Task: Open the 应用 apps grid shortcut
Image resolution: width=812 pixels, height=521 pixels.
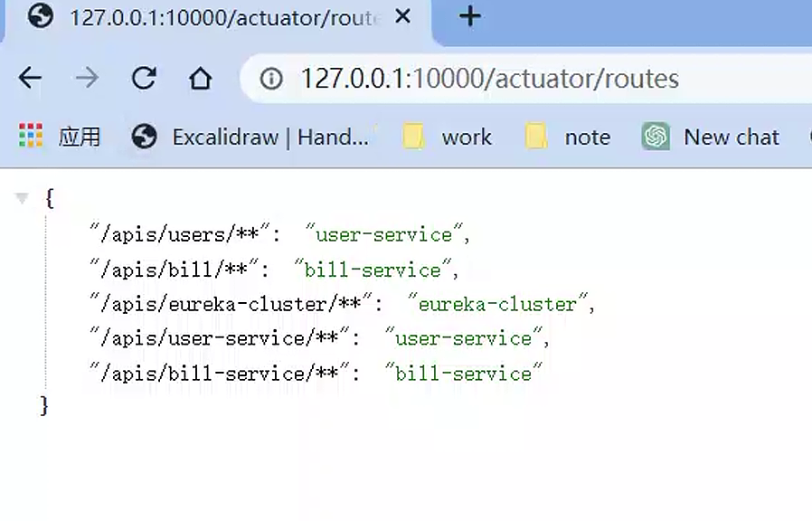Action: 60,137
